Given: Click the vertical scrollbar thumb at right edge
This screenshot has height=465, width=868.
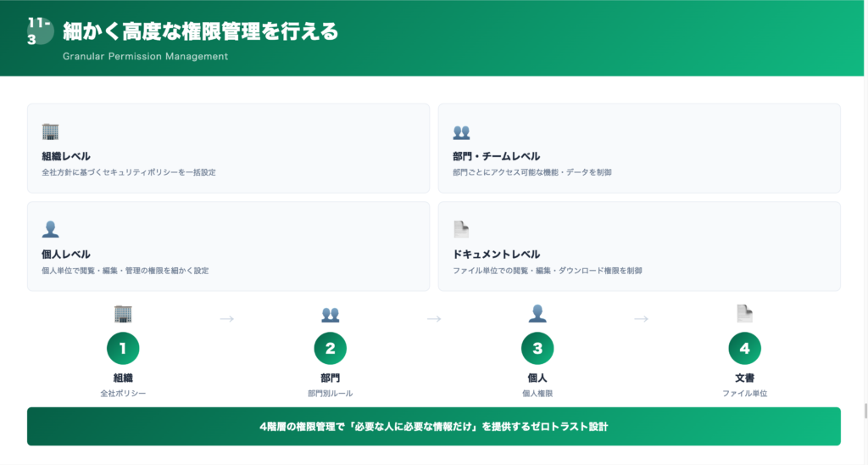Looking at the screenshot, I should pos(865,412).
